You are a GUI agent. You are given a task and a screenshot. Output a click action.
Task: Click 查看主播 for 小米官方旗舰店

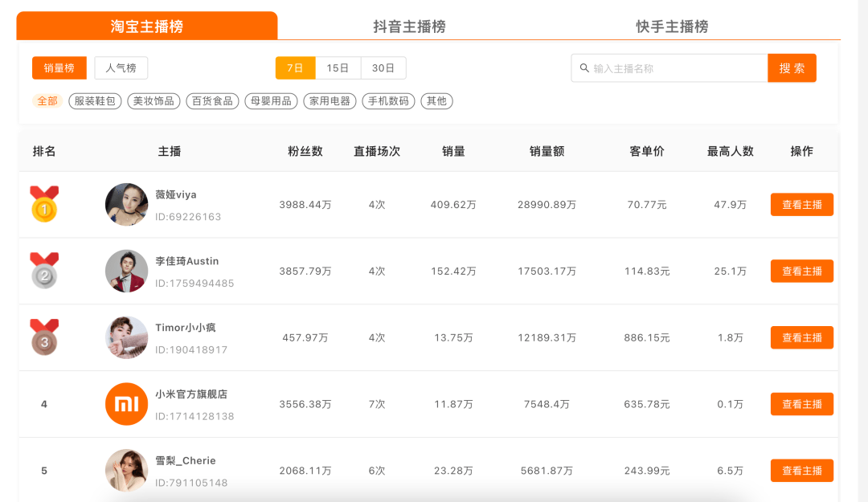coord(802,404)
